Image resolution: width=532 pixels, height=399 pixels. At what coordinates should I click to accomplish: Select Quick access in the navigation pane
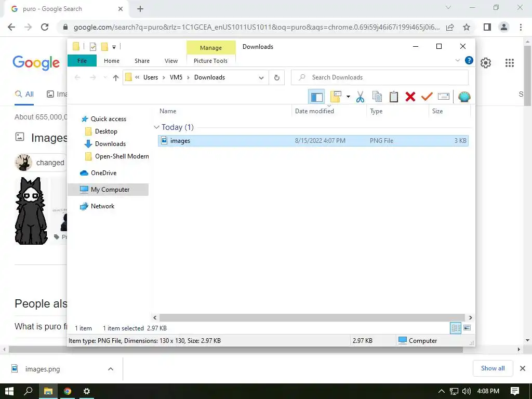(108, 119)
